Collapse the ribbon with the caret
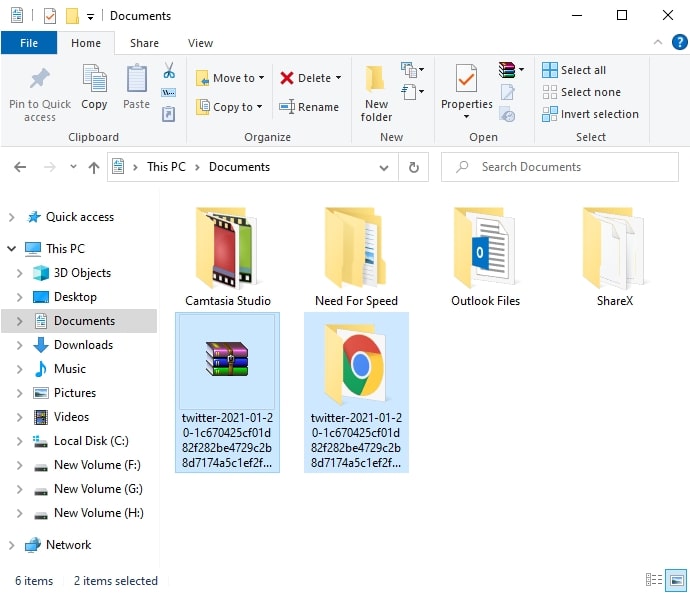690x593 pixels. [657, 42]
